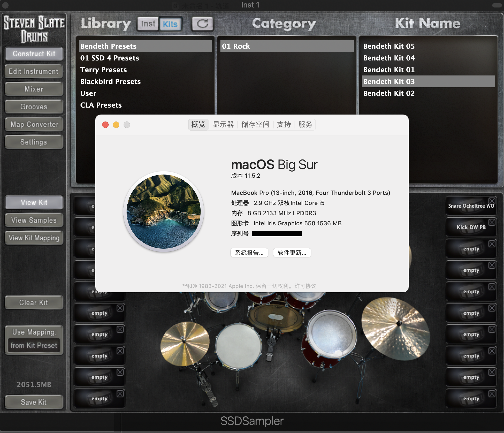Image resolution: width=504 pixels, height=433 pixels.
Task: Open the Edit Instrument page
Action: coord(34,71)
